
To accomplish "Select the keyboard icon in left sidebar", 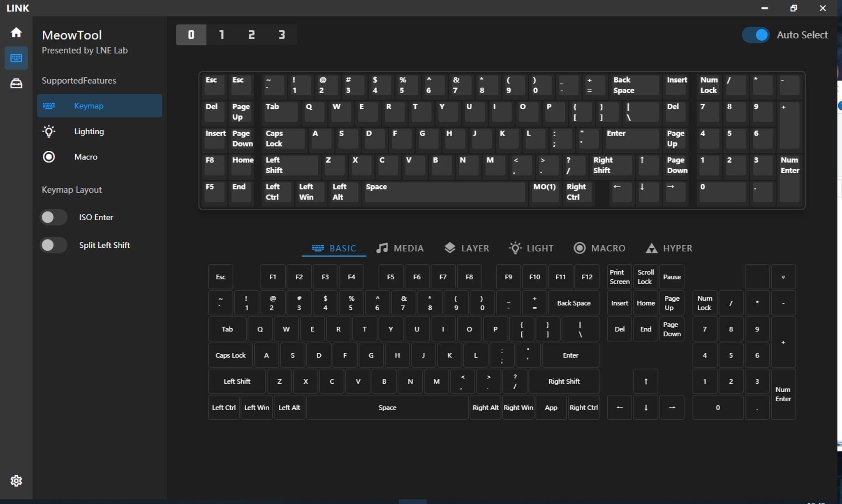I will coord(16,58).
